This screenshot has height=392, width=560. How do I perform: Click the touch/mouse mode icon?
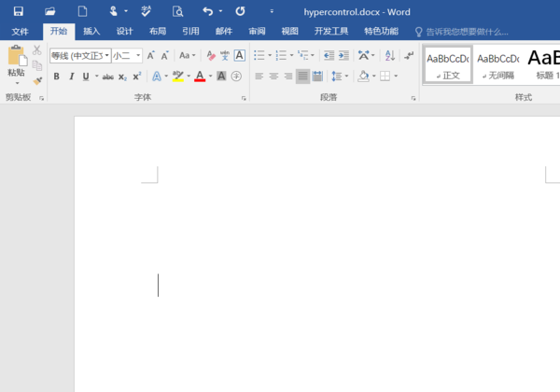(x=114, y=11)
